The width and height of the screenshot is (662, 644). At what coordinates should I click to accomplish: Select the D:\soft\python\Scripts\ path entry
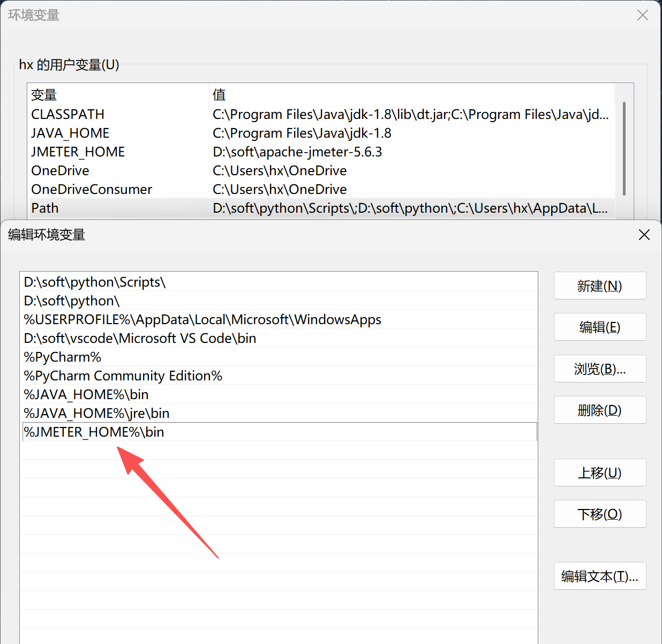click(x=279, y=282)
